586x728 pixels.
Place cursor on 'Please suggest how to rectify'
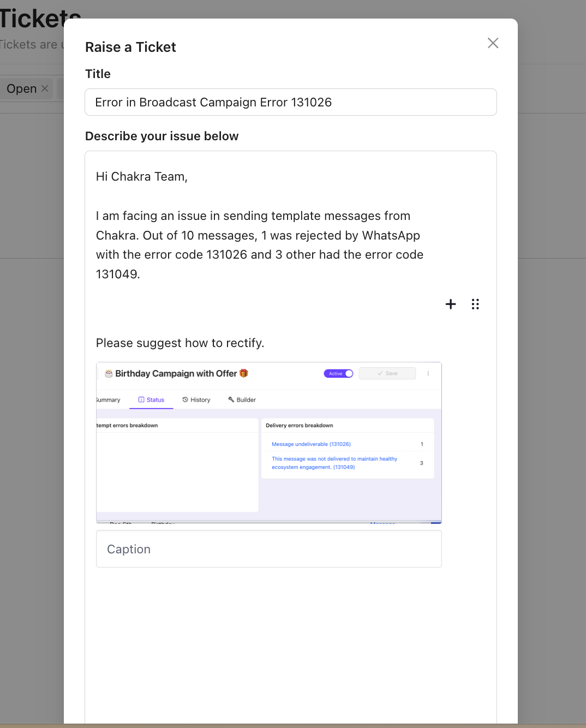180,343
